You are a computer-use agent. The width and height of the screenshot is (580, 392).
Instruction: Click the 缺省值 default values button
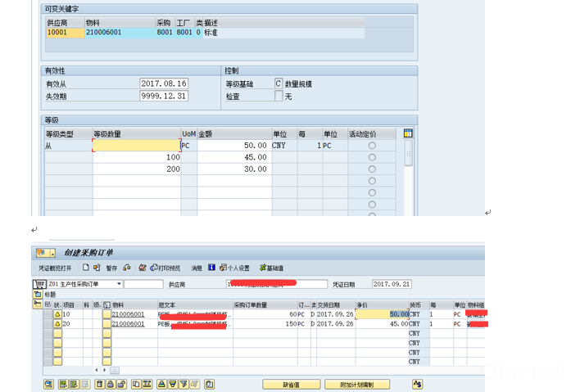(291, 384)
